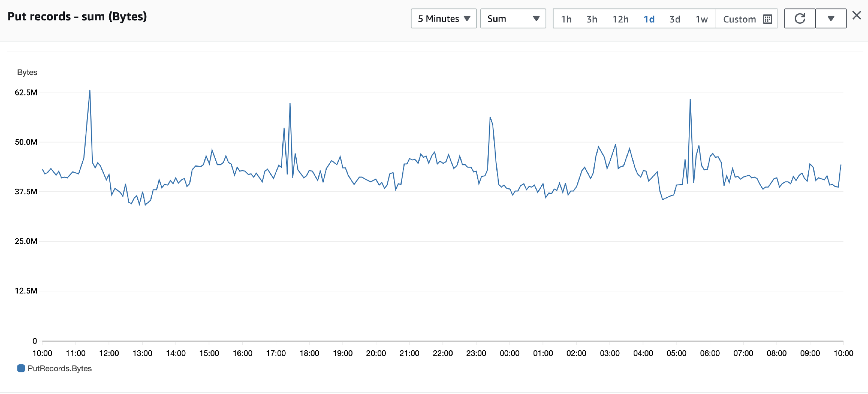Screen dimensions: 868x394
Task: Click the PutRecords.Bytes legend label
Action: pyautogui.click(x=60, y=368)
